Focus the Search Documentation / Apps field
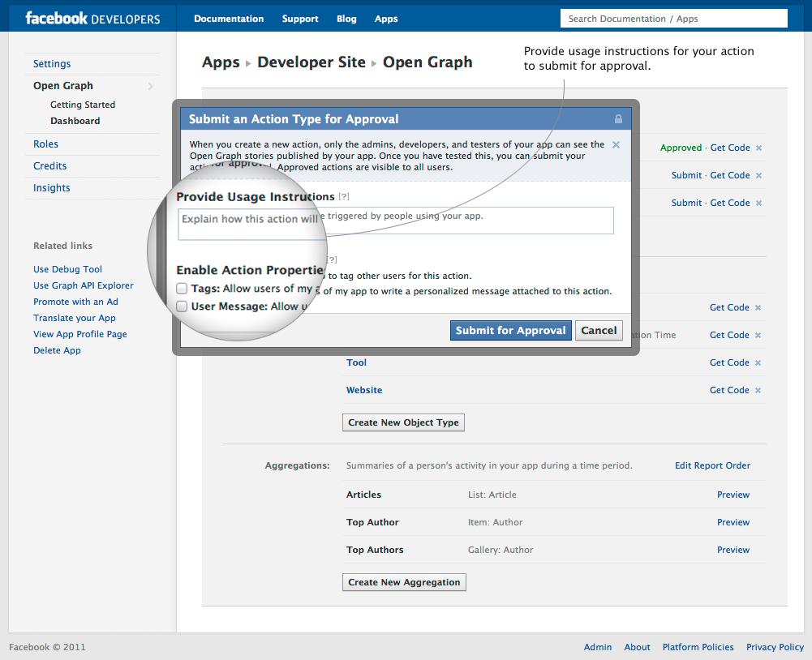812x660 pixels. [674, 19]
